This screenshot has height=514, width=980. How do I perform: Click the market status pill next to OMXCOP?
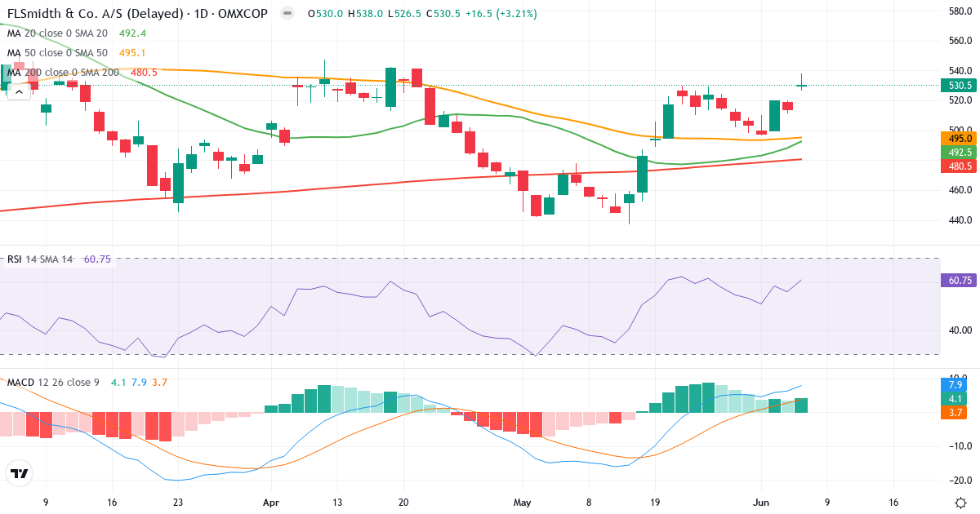click(x=286, y=13)
